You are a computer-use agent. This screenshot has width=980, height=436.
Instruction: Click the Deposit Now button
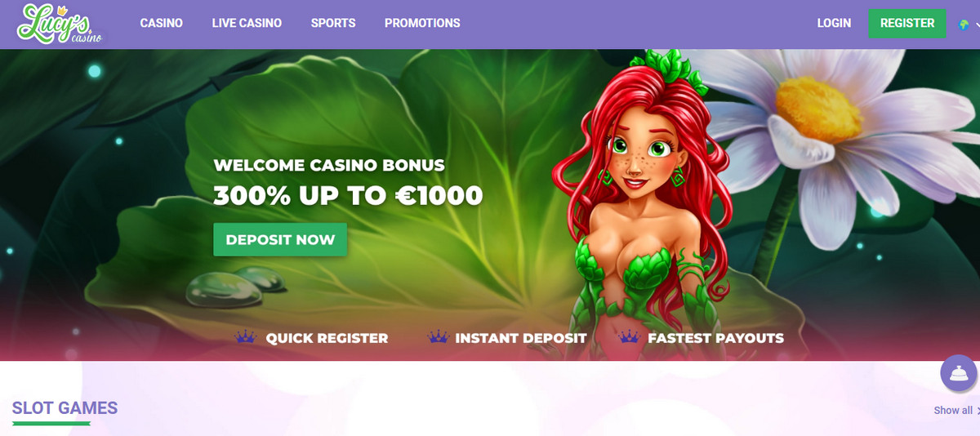coord(280,240)
